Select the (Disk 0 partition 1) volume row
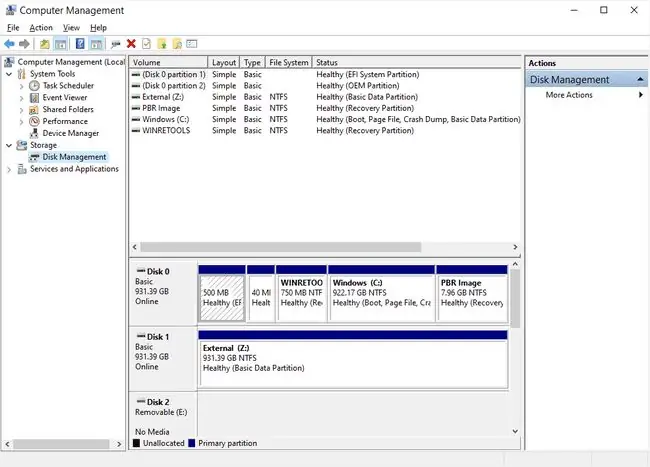This screenshot has height=467, width=650. click(325, 75)
